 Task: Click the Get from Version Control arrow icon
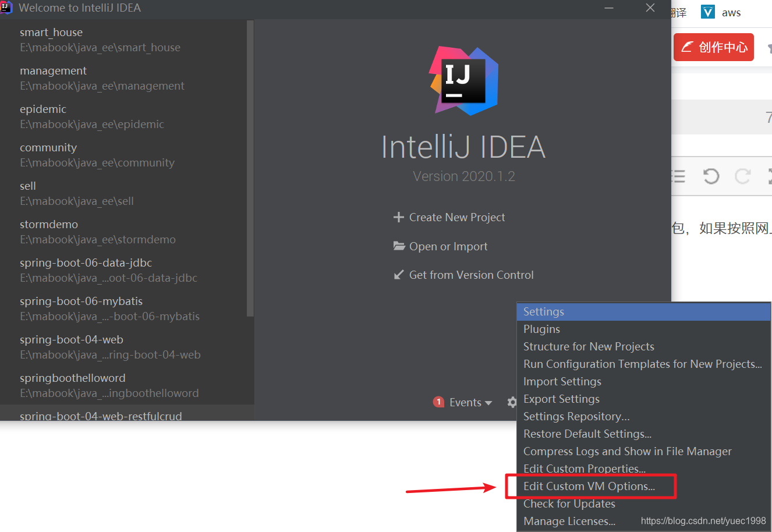[x=399, y=275]
